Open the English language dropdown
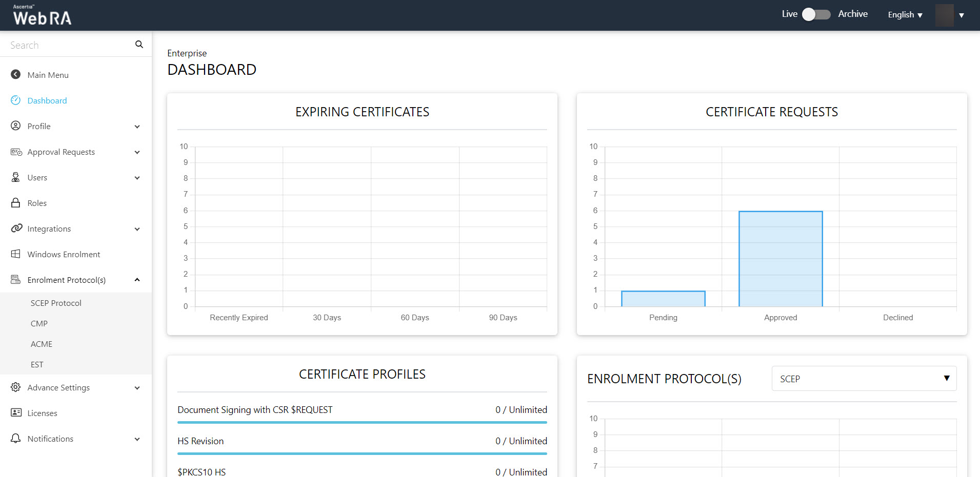Image resolution: width=980 pixels, height=477 pixels. pos(905,15)
